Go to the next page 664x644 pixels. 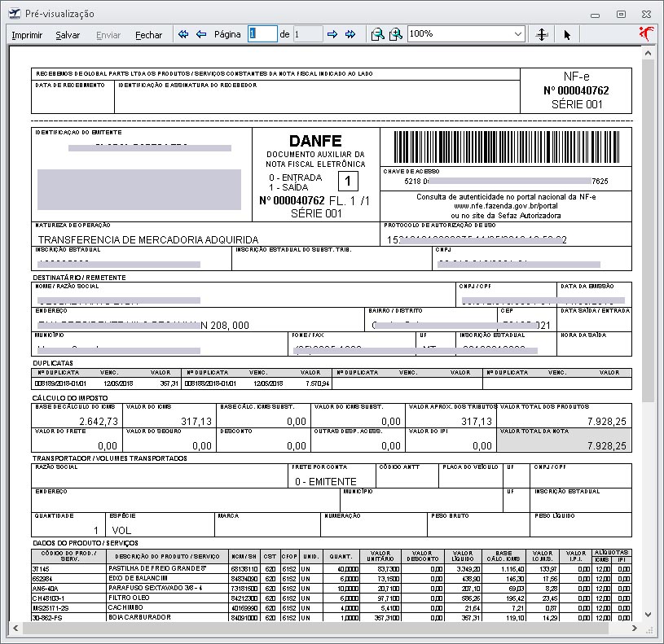coord(332,34)
